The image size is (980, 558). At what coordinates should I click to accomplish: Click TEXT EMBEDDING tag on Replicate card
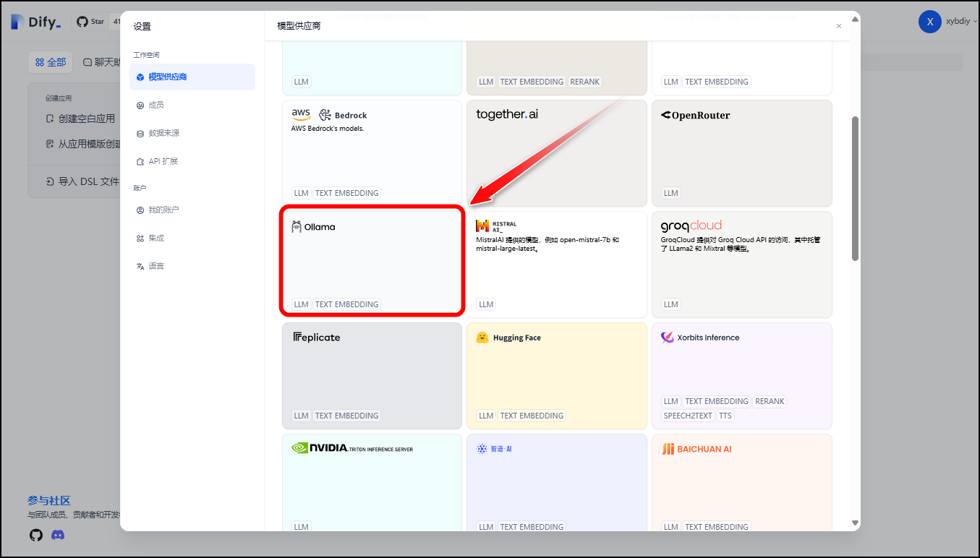347,416
